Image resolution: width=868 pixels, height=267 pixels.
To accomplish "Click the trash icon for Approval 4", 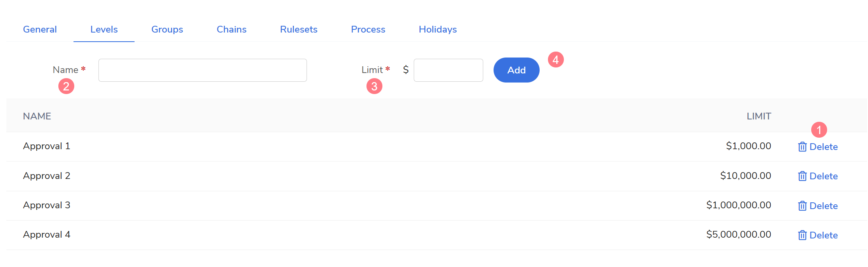I will click(802, 235).
